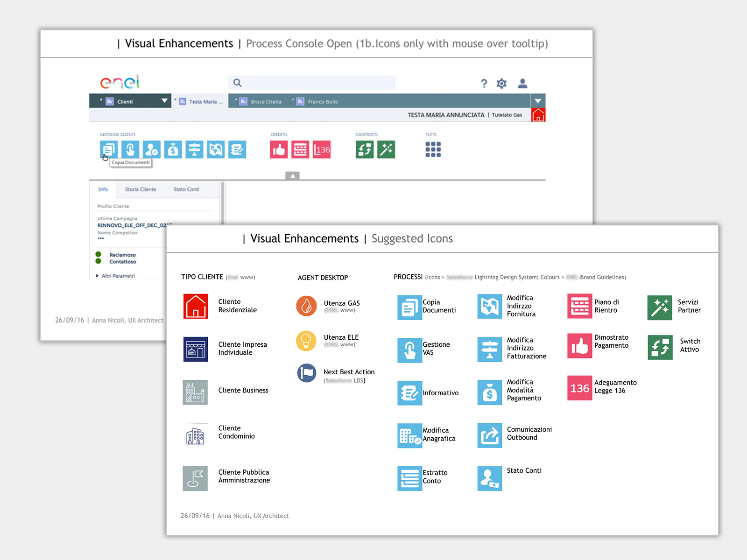Open the Franco Bollo tab
Screen dimensions: 747x560
tap(323, 102)
